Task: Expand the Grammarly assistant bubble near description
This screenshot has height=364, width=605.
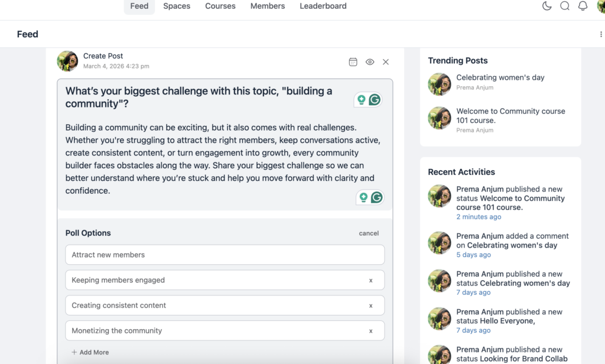Action: [x=376, y=197]
